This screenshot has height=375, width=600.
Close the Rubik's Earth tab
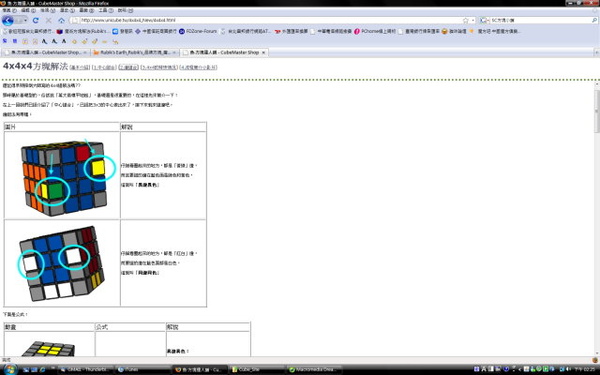(174, 52)
